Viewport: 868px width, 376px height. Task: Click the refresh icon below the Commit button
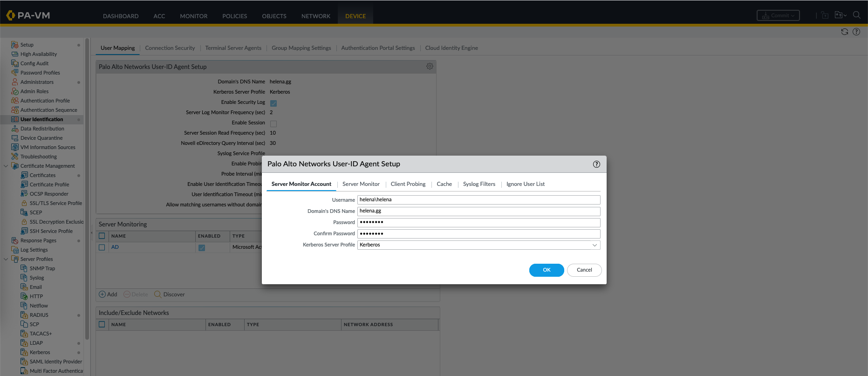pyautogui.click(x=844, y=32)
